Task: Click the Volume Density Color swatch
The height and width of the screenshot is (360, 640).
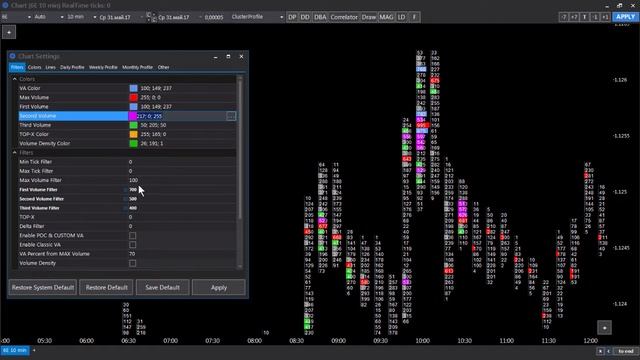Action: tap(133, 143)
